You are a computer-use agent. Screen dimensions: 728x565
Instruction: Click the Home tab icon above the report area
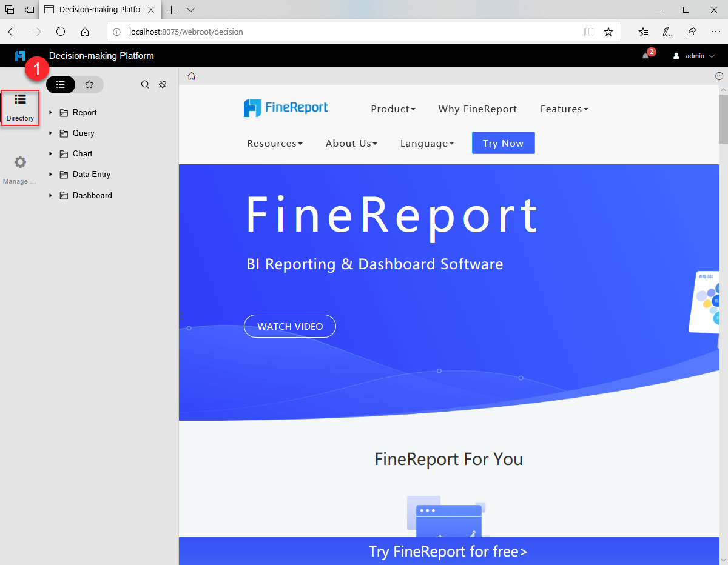[x=190, y=75]
